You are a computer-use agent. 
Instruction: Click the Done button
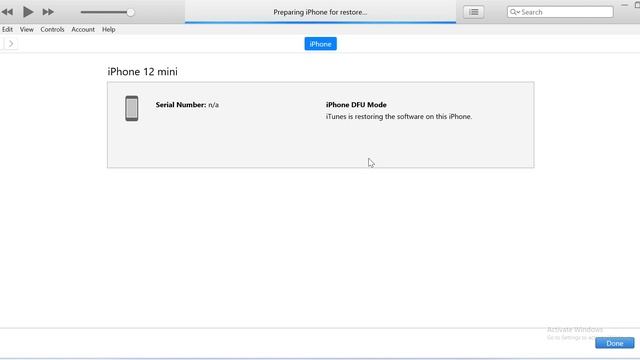pyautogui.click(x=614, y=343)
